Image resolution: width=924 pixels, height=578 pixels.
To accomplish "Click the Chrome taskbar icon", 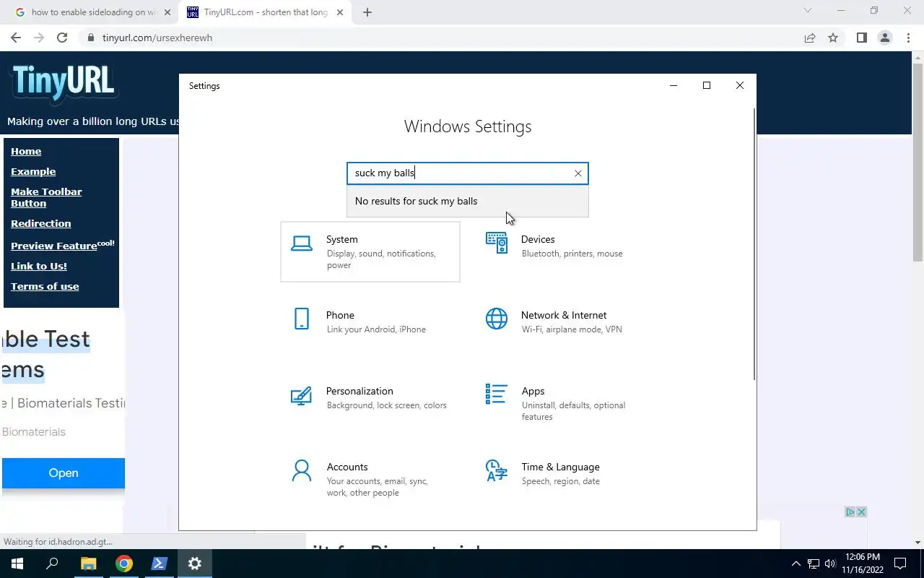I will [x=124, y=564].
